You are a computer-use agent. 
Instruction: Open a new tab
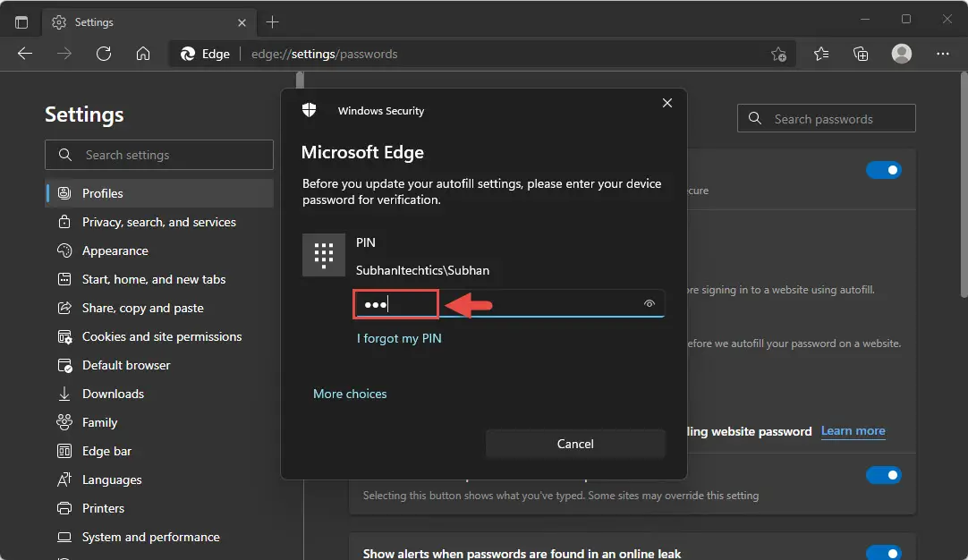(x=272, y=22)
